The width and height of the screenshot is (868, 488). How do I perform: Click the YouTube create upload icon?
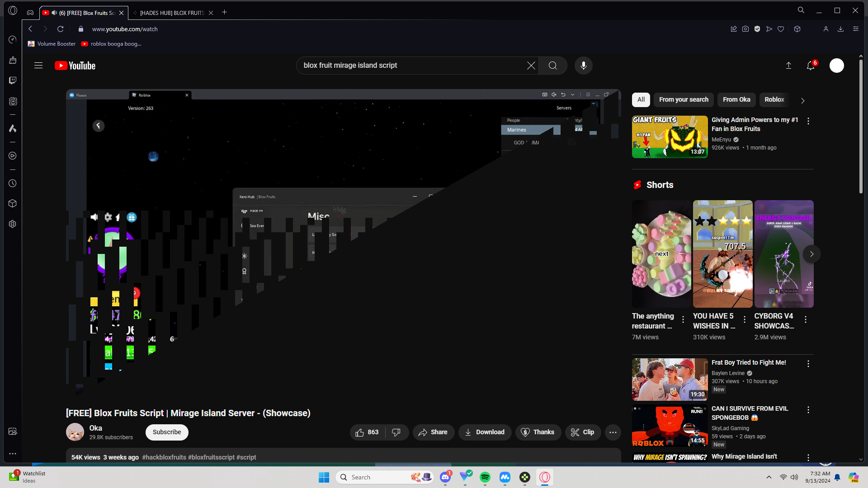788,66
